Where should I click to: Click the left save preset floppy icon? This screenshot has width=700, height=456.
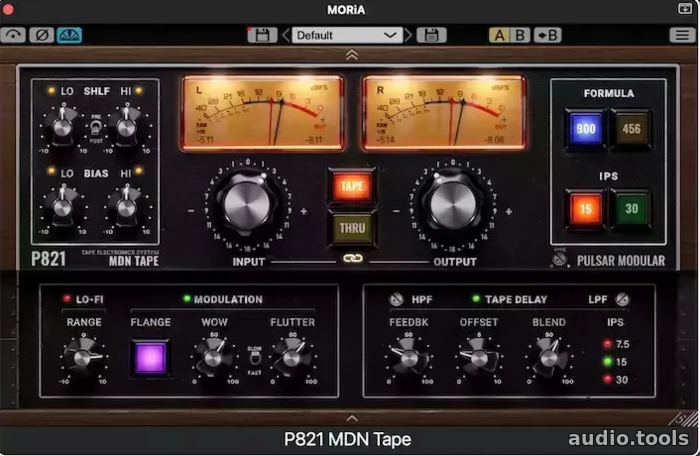[262, 35]
